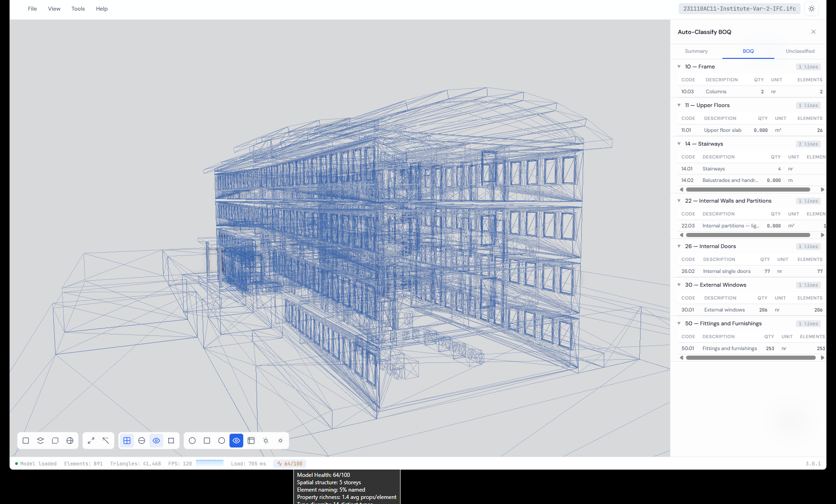Click the '1 lines' badge for Frame
The image size is (836, 504).
point(808,67)
